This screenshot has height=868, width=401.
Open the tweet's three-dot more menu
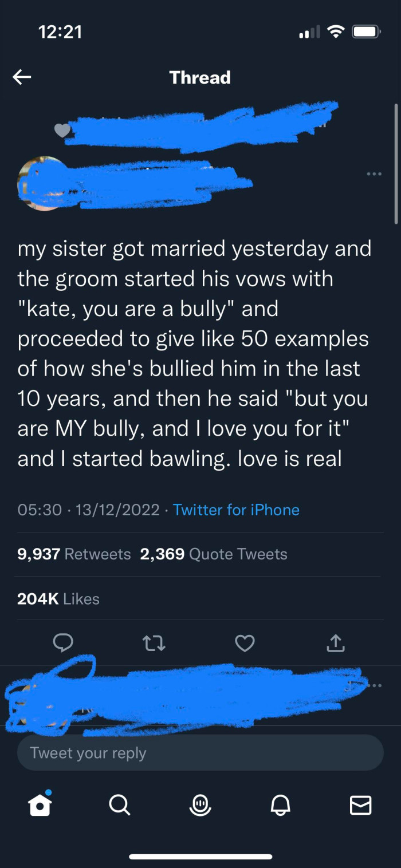[374, 173]
